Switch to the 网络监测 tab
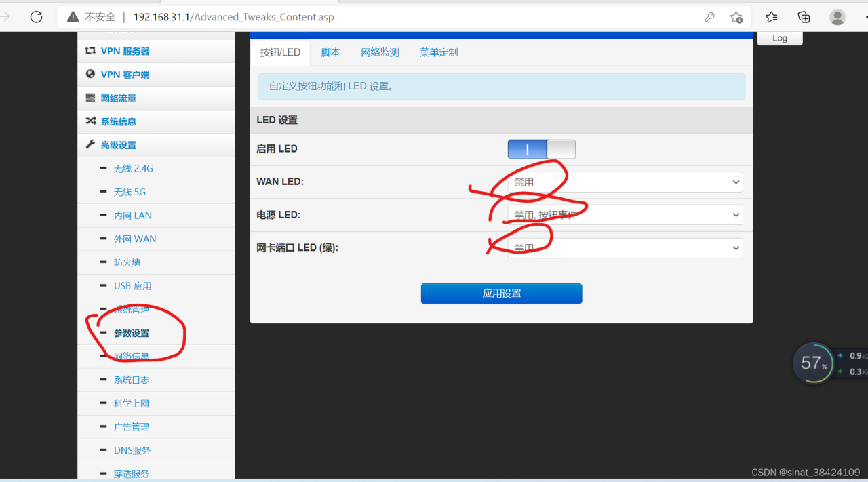This screenshot has height=482, width=868. (x=380, y=53)
